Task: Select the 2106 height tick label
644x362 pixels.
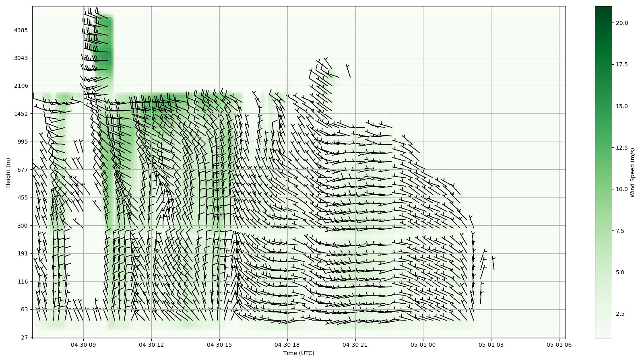Action: (x=21, y=86)
